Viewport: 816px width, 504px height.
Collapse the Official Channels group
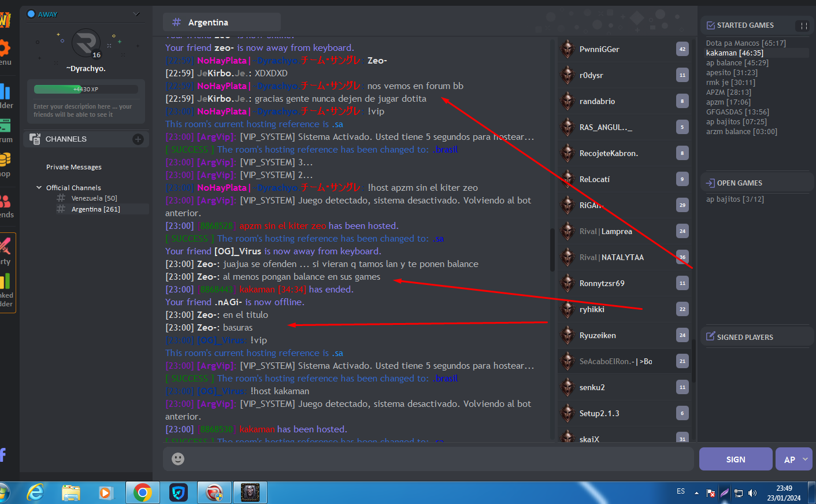[x=39, y=187]
